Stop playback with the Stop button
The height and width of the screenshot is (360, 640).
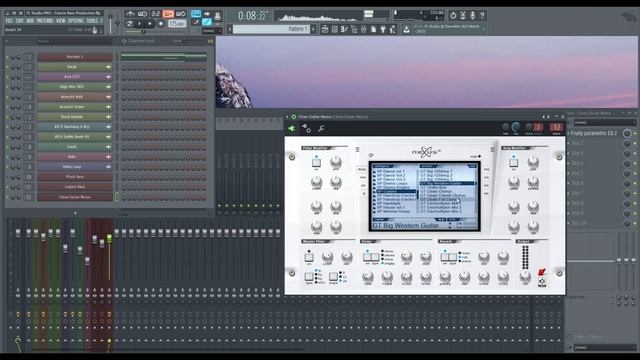pos(150,24)
